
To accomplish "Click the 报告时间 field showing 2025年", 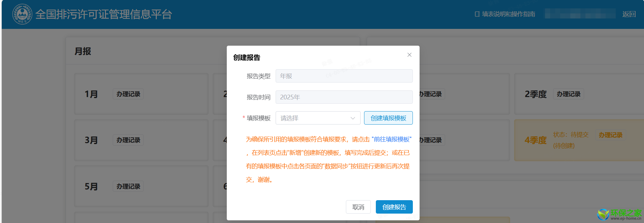I will point(344,97).
